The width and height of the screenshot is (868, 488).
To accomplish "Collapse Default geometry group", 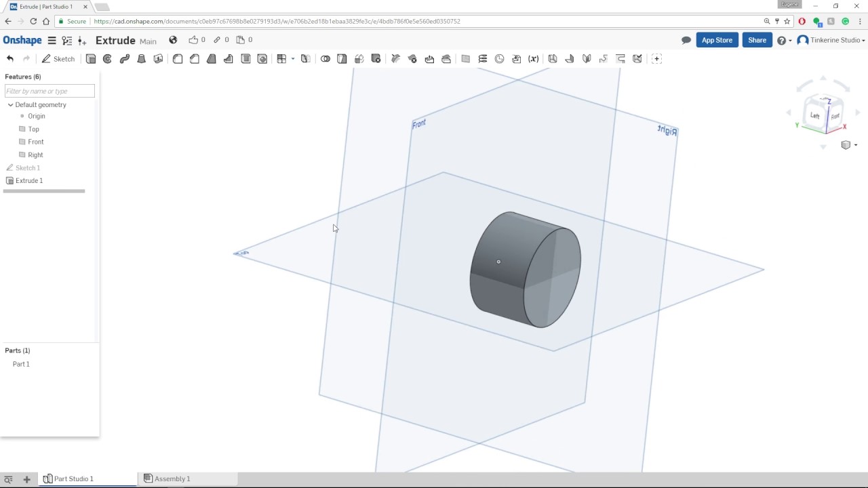I will (10, 105).
